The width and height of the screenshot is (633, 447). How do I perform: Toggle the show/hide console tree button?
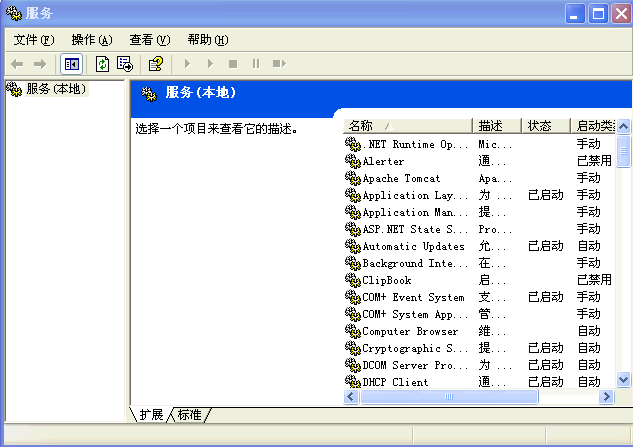click(71, 64)
